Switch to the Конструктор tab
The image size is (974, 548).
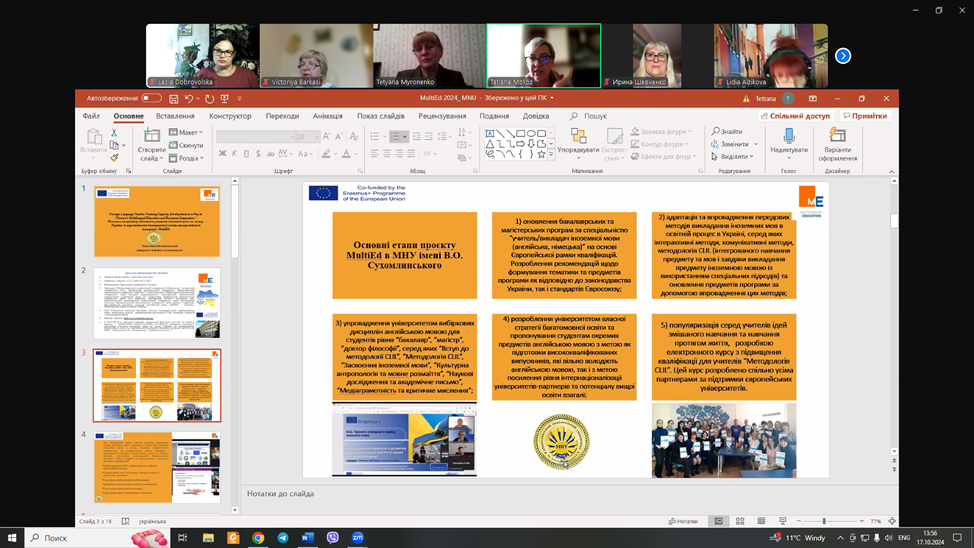(x=230, y=116)
